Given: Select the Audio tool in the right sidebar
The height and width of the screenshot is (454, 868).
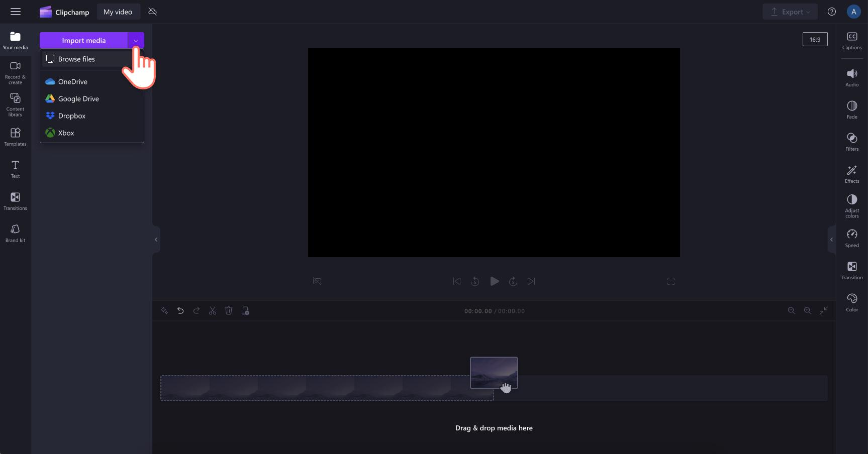Looking at the screenshot, I should pos(852,77).
